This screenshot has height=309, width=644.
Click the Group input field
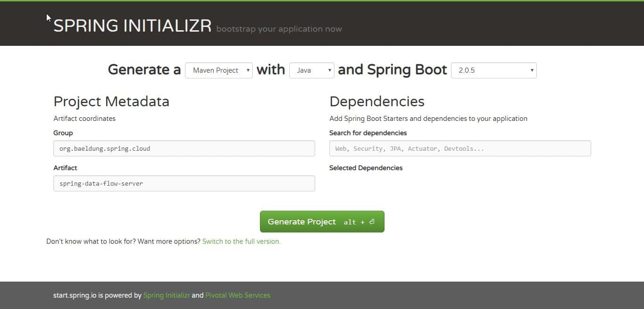184,148
